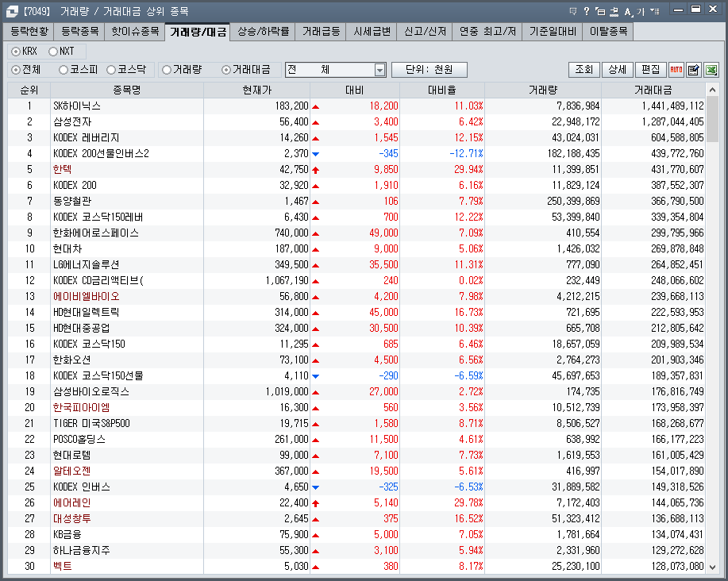
Task: Switch to the 등락현황 tab
Action: point(29,31)
